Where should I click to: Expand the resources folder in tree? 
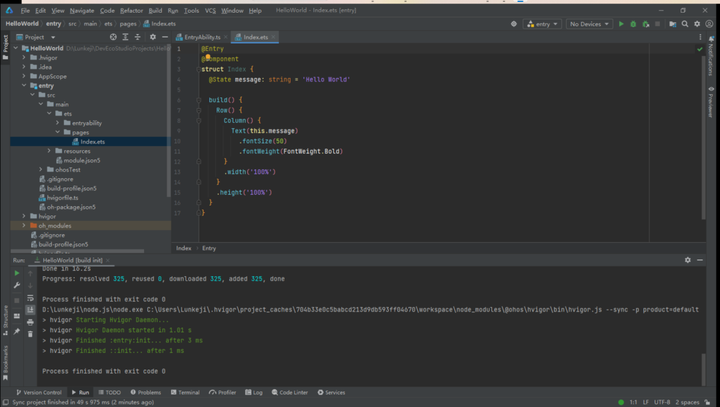tap(49, 151)
